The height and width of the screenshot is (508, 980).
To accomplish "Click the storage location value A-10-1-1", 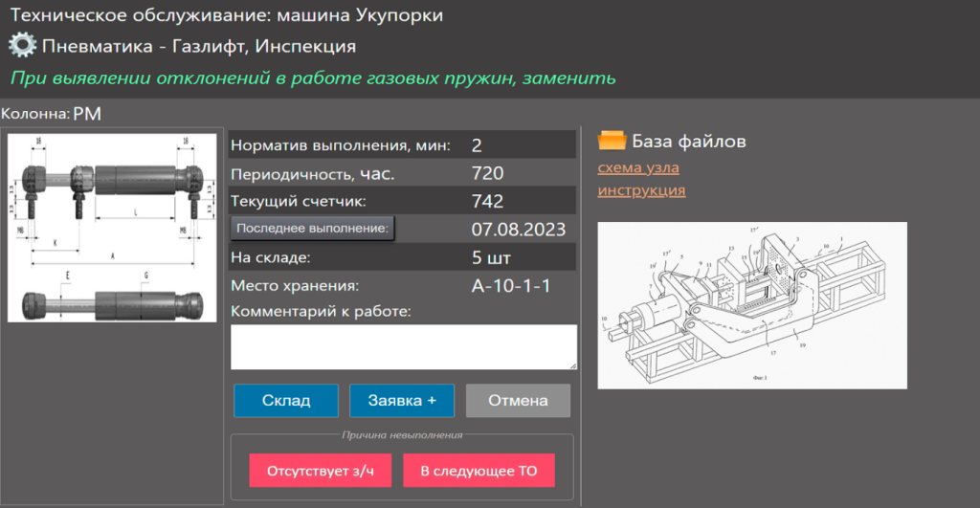I will click(511, 285).
